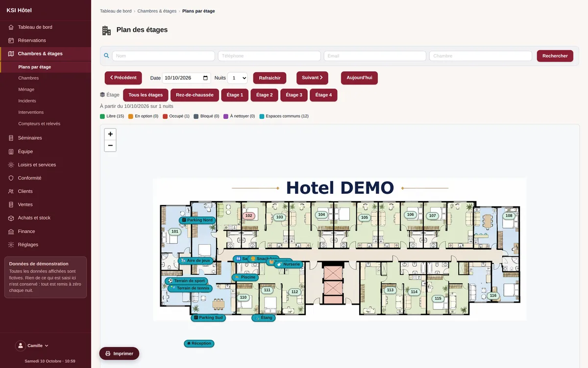The height and width of the screenshot is (368, 588).
Task: Open the Équipe section icon
Action: click(x=11, y=152)
